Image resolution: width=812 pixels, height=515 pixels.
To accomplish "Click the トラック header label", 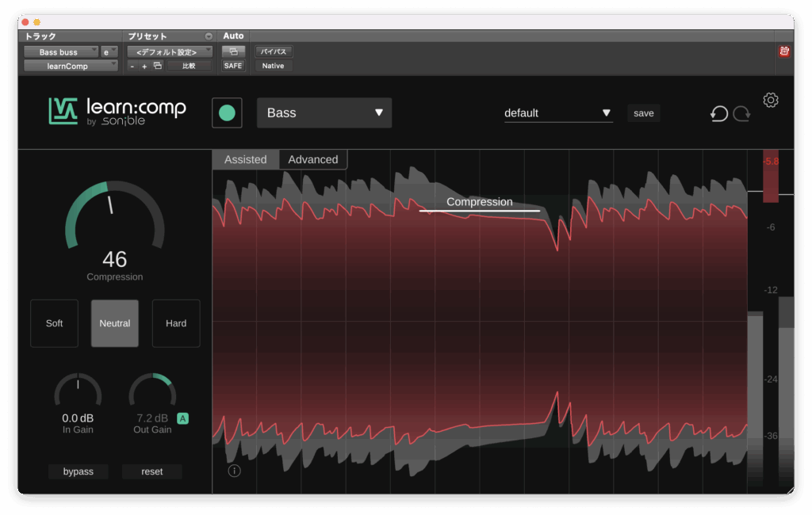I will click(40, 36).
